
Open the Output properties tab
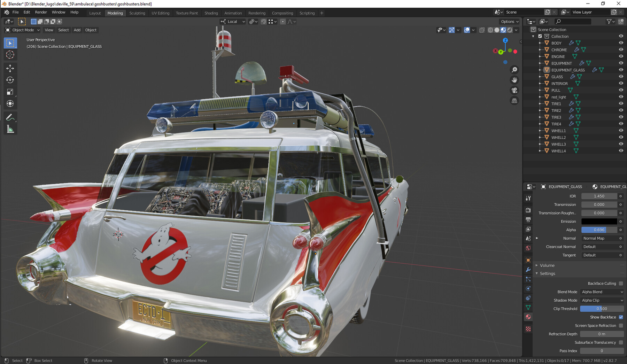click(528, 220)
